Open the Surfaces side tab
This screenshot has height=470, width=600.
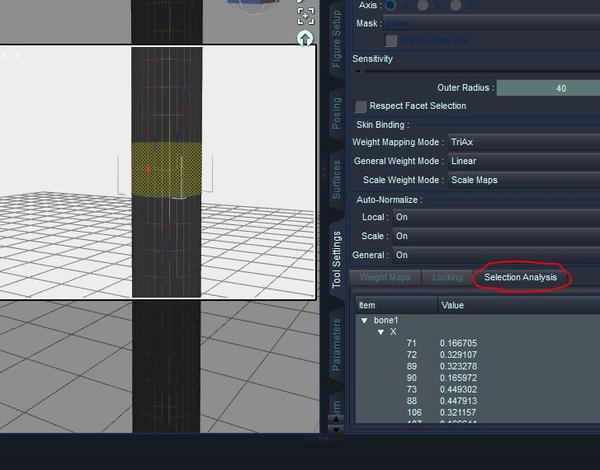click(x=336, y=180)
